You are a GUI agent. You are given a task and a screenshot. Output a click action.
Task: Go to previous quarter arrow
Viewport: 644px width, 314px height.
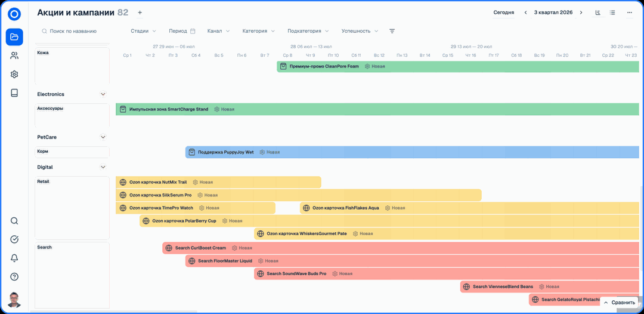click(525, 13)
